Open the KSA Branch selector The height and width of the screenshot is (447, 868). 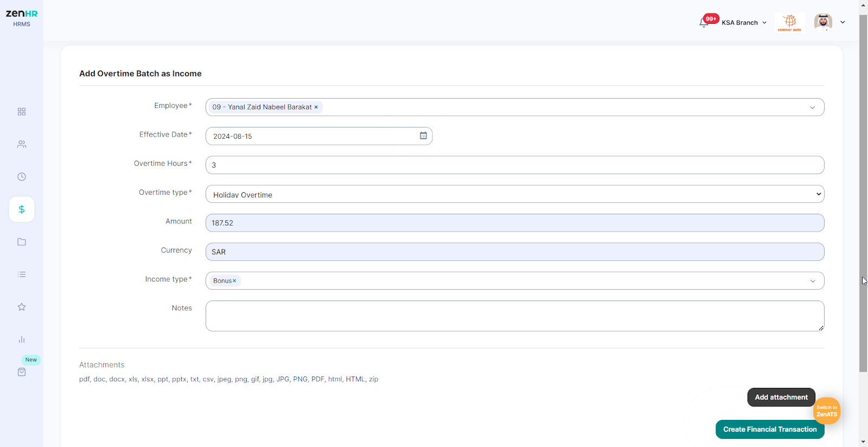click(744, 23)
